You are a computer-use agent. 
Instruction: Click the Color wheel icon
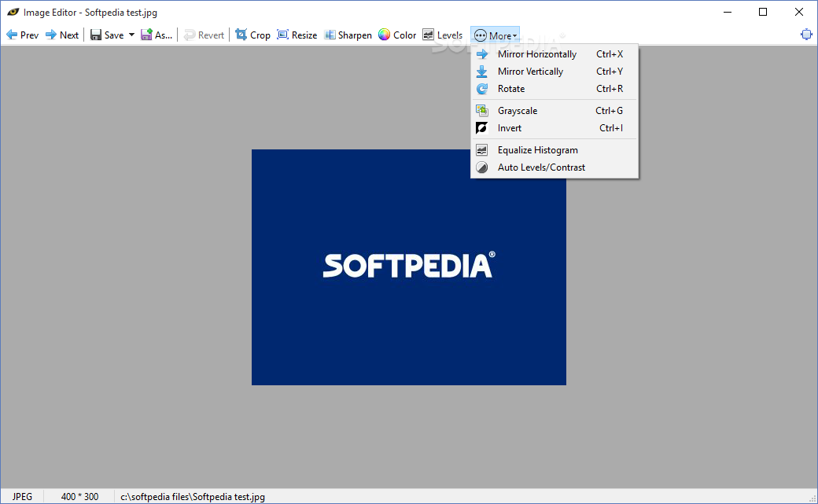384,35
